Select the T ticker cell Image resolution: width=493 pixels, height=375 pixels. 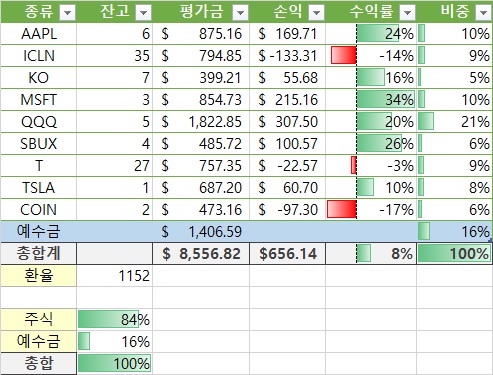point(39,166)
